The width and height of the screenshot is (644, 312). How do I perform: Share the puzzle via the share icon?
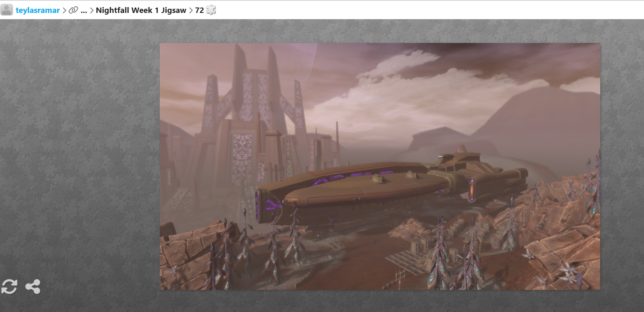tap(33, 287)
